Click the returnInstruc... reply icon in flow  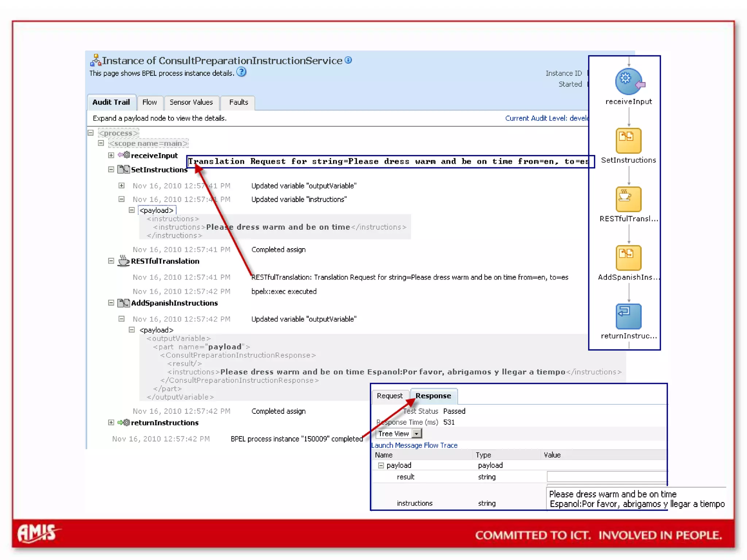[x=628, y=316]
